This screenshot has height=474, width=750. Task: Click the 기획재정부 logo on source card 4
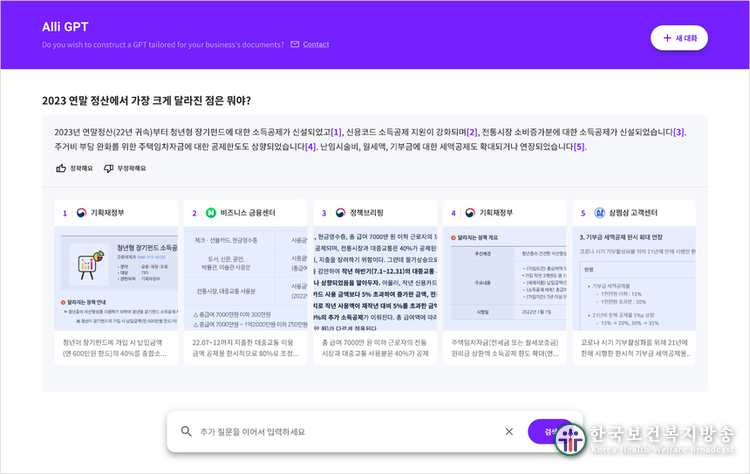click(470, 213)
